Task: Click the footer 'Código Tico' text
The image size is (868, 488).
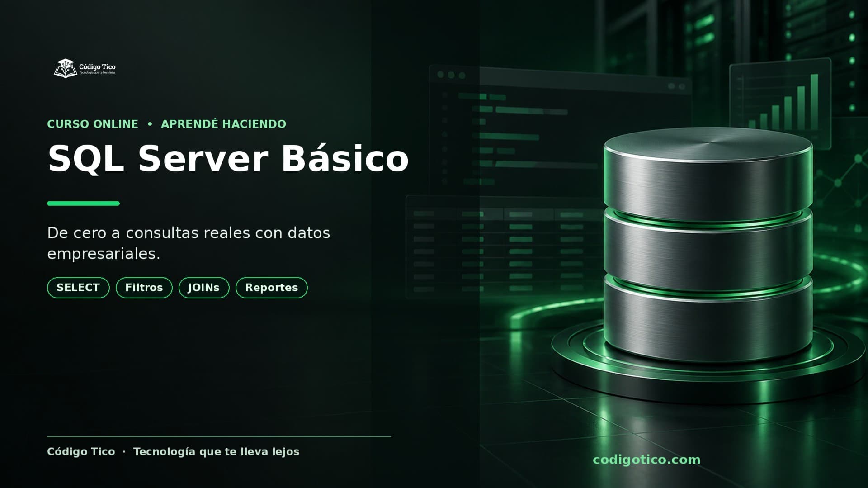Action: coord(81,452)
